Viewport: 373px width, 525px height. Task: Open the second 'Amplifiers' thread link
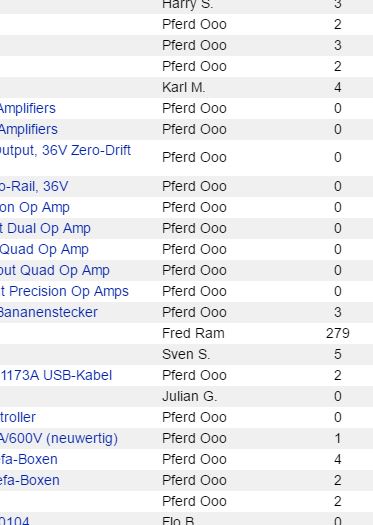[29, 130]
